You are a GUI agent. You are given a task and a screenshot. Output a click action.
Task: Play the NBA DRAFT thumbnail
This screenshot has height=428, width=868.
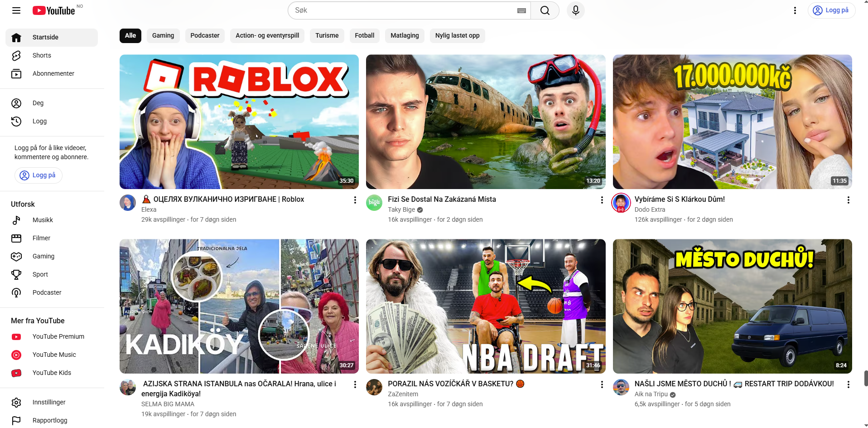(x=486, y=306)
